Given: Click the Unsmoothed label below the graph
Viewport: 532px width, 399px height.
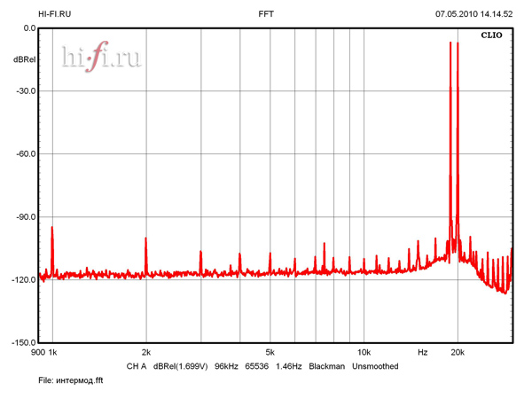Looking at the screenshot, I should (x=375, y=366).
